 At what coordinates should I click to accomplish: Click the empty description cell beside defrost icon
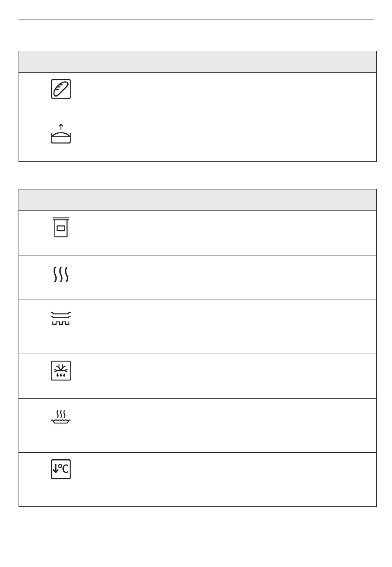tap(240, 376)
